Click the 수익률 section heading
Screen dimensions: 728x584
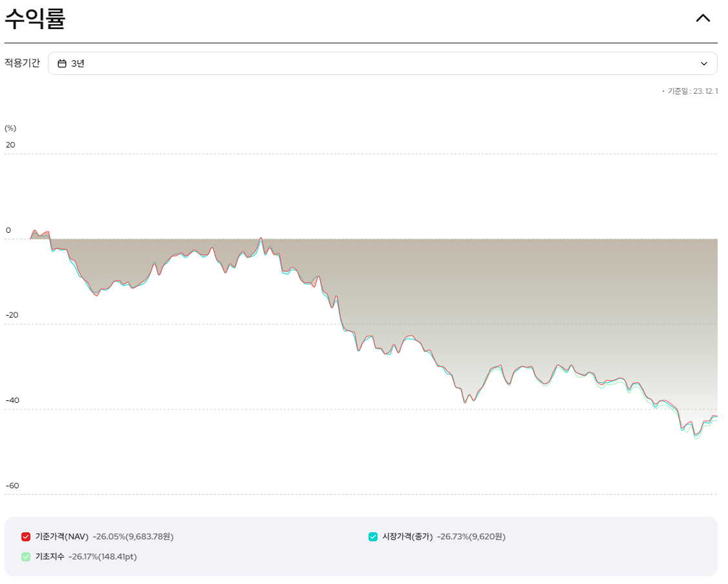(x=35, y=19)
